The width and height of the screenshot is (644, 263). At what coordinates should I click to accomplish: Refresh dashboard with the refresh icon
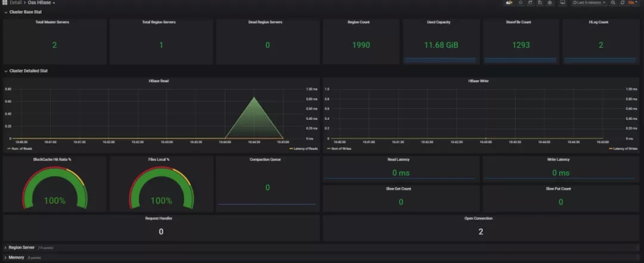coord(623,3)
